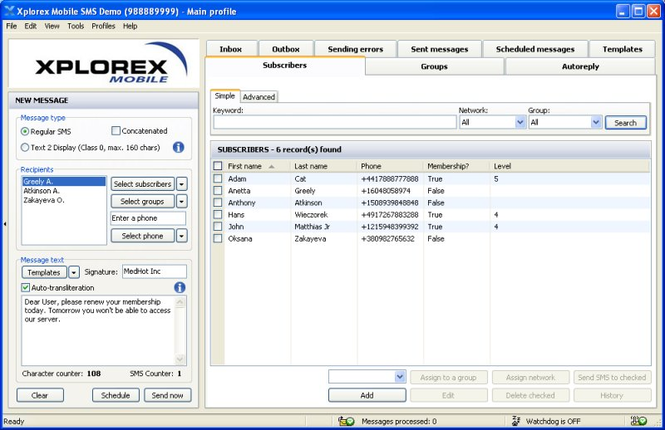The height and width of the screenshot is (430, 665).
Task: Click the connection icon at status bar right end
Action: point(639,421)
